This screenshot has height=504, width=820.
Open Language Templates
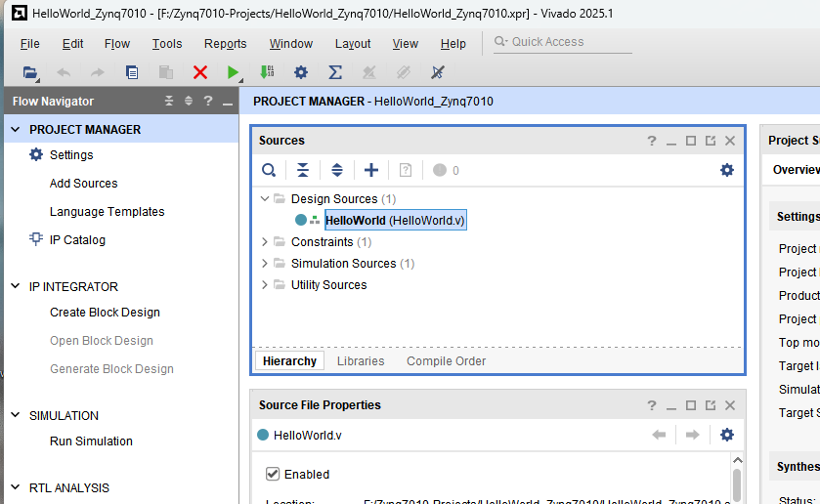(x=108, y=211)
